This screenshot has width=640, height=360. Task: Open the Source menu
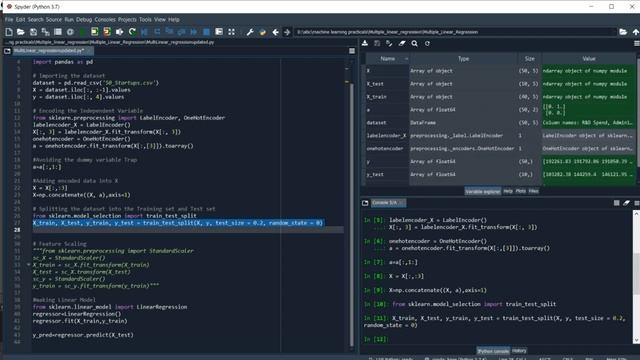click(53, 19)
